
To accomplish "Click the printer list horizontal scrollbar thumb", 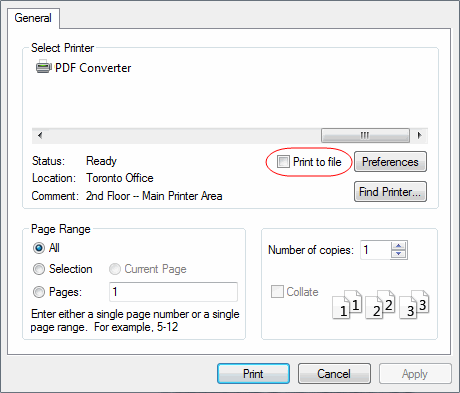I will click(x=365, y=135).
